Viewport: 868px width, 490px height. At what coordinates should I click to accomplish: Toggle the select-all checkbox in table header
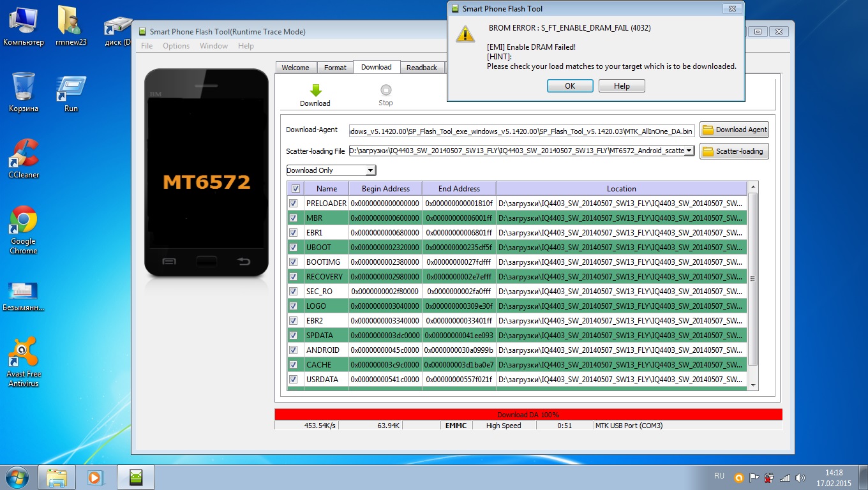tap(295, 189)
